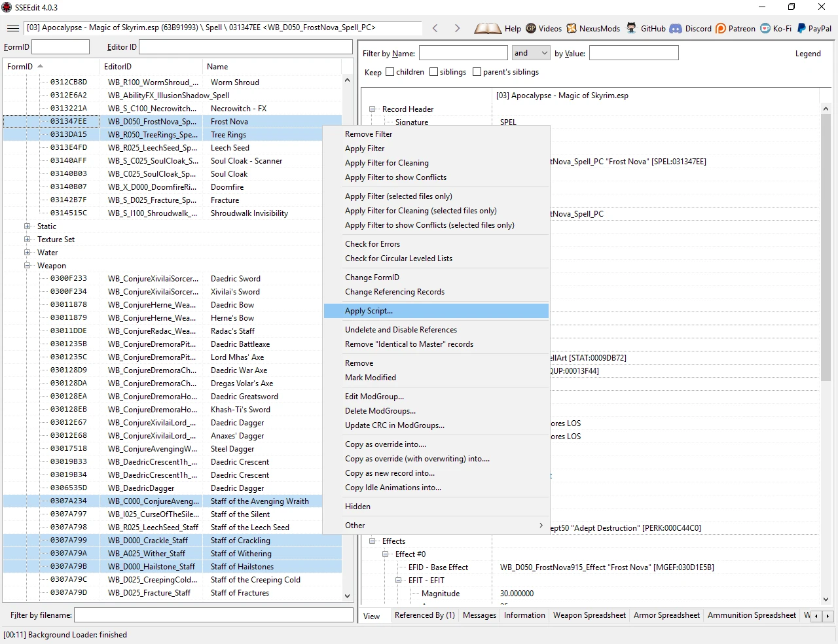Enable Keep parent's siblings checkbox
The width and height of the screenshot is (838, 644).
[x=477, y=72]
